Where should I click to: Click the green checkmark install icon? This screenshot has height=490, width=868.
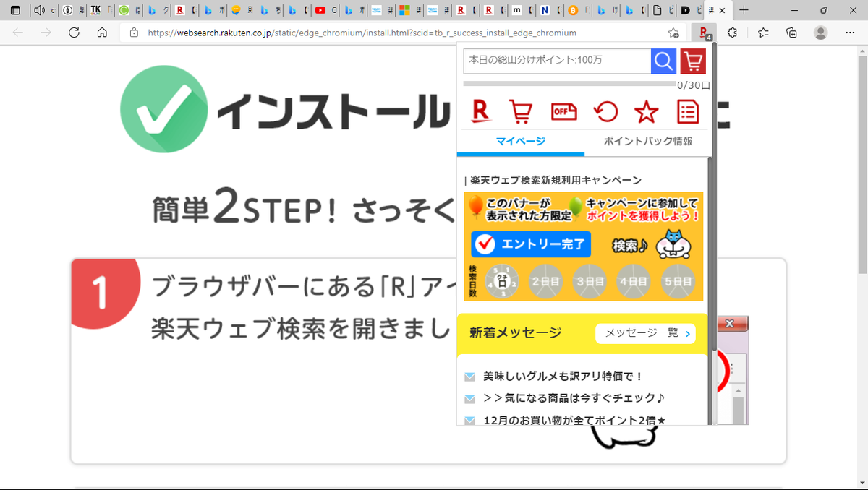click(163, 109)
